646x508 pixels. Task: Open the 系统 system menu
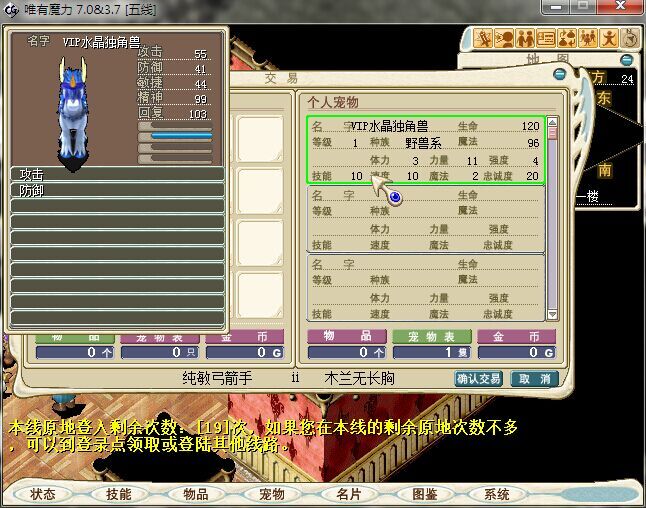tap(497, 494)
